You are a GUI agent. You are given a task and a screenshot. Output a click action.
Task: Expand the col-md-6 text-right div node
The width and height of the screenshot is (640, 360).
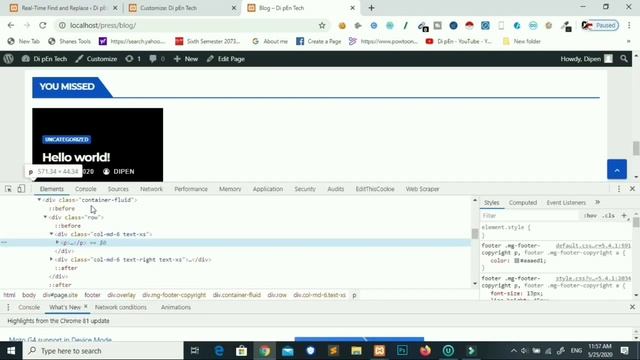pyautogui.click(x=51, y=259)
